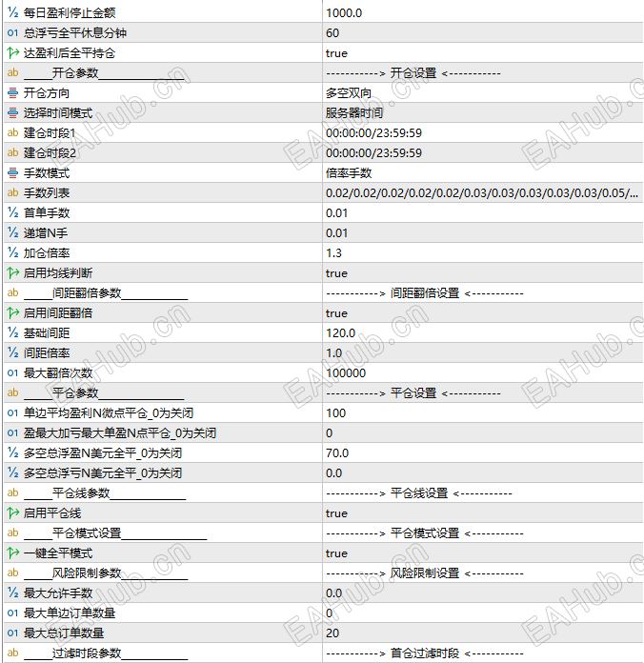Select the 多空总浮亏N美元全平 row label
Image resolution: width=644 pixels, height=663 pixels.
click(x=103, y=472)
